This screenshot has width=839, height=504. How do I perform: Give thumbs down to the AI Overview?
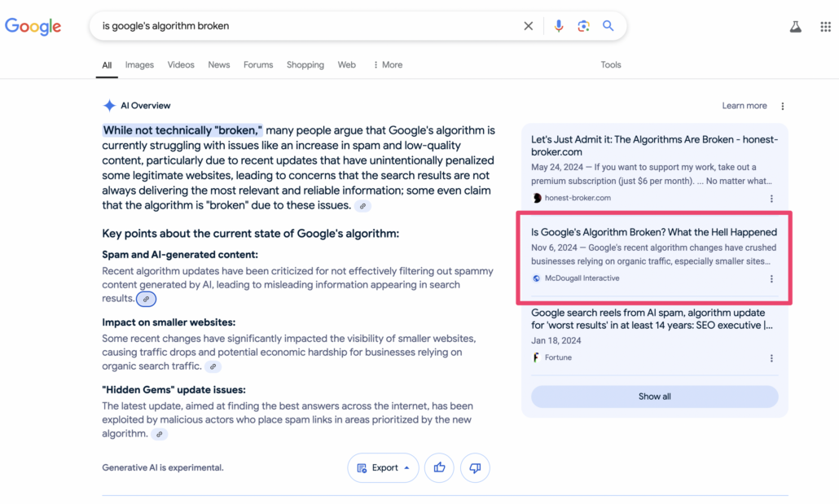tap(475, 468)
